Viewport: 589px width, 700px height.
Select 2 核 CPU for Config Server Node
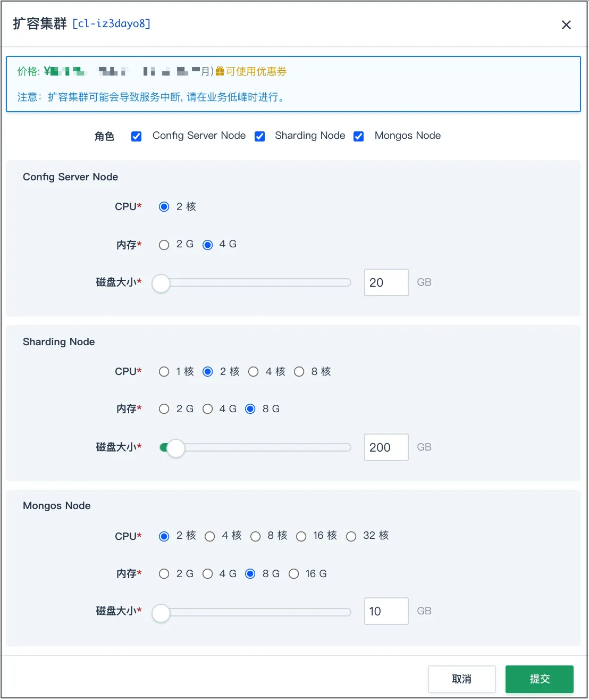point(164,207)
